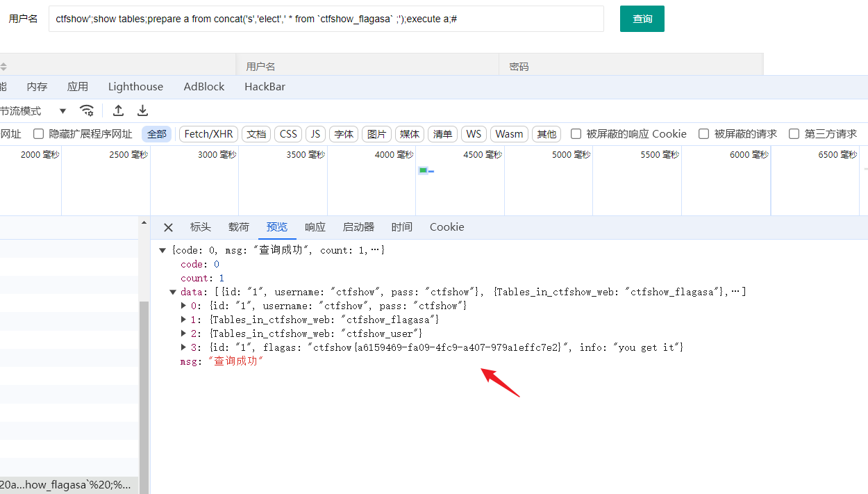Expand data item 3 with flag
868x494 pixels.
pos(184,347)
